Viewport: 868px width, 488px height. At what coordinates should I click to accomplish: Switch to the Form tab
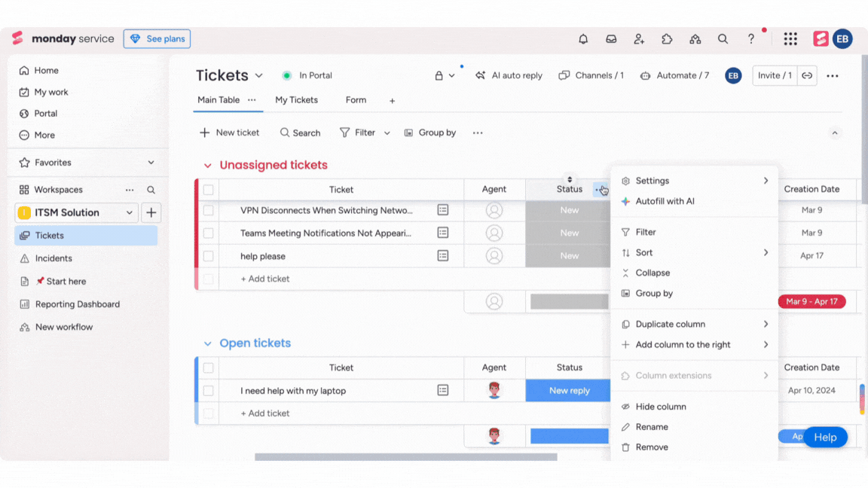click(356, 100)
